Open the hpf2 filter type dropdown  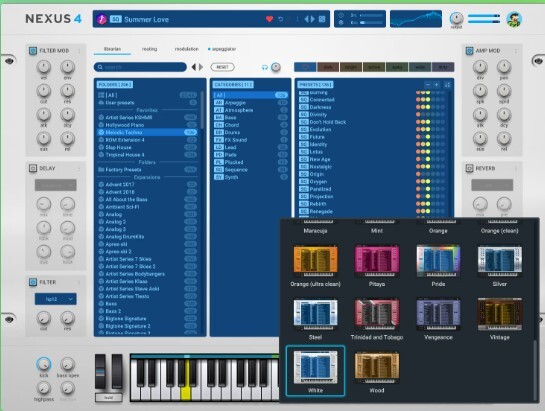[x=56, y=299]
